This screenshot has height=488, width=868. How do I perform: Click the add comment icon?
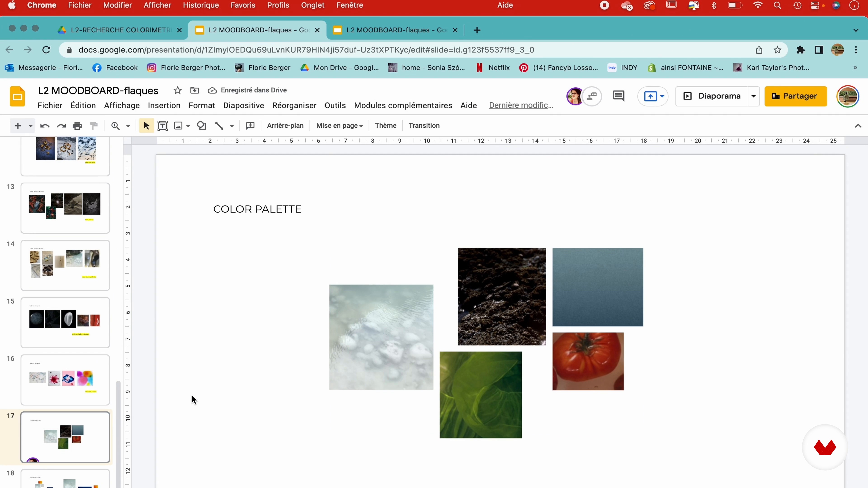tap(250, 126)
